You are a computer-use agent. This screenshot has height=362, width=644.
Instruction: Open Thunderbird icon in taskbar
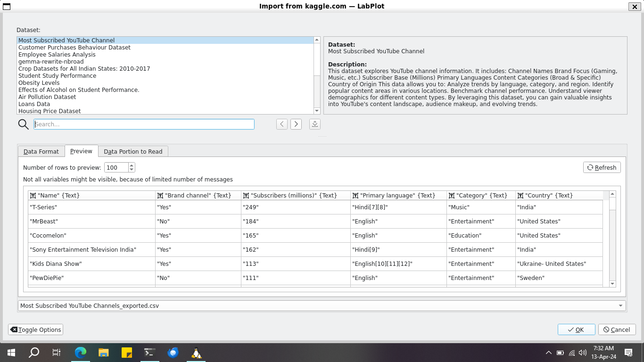[x=173, y=352]
